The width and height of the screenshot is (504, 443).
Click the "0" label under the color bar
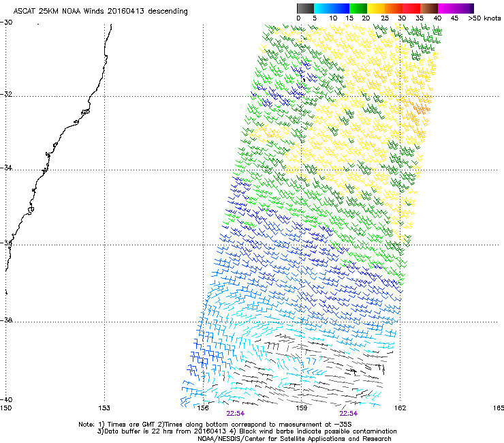pos(298,18)
